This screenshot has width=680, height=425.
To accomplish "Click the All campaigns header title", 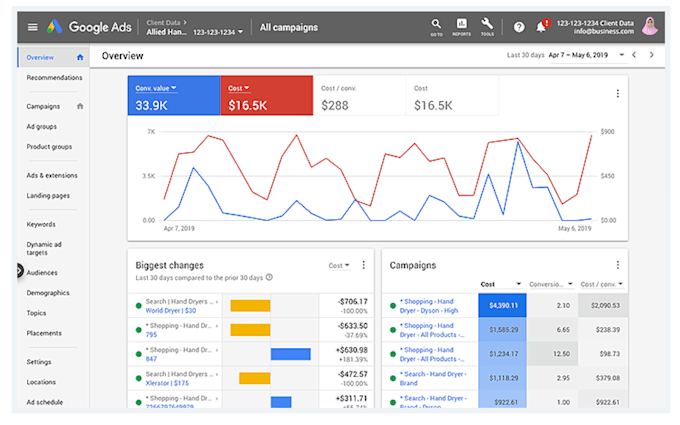I will pyautogui.click(x=289, y=27).
